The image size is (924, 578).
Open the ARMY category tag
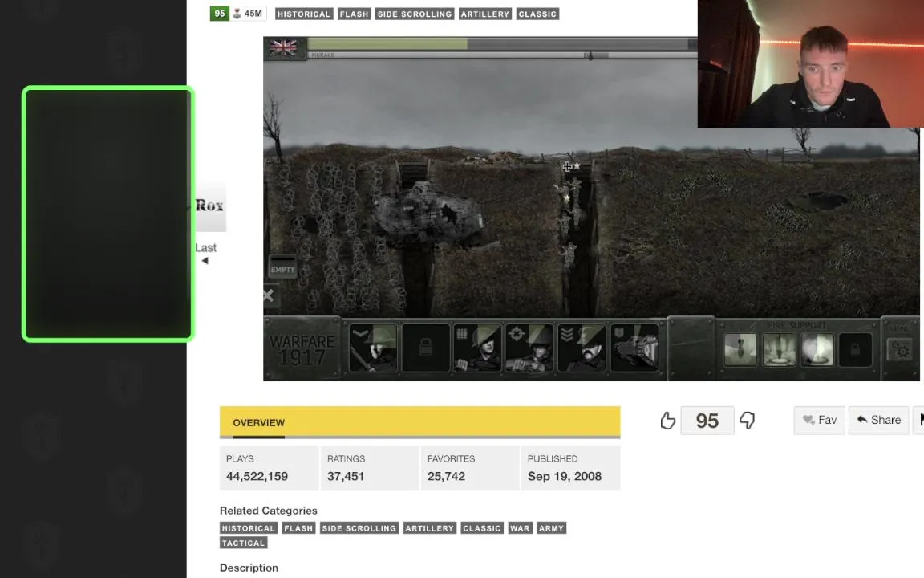(552, 528)
